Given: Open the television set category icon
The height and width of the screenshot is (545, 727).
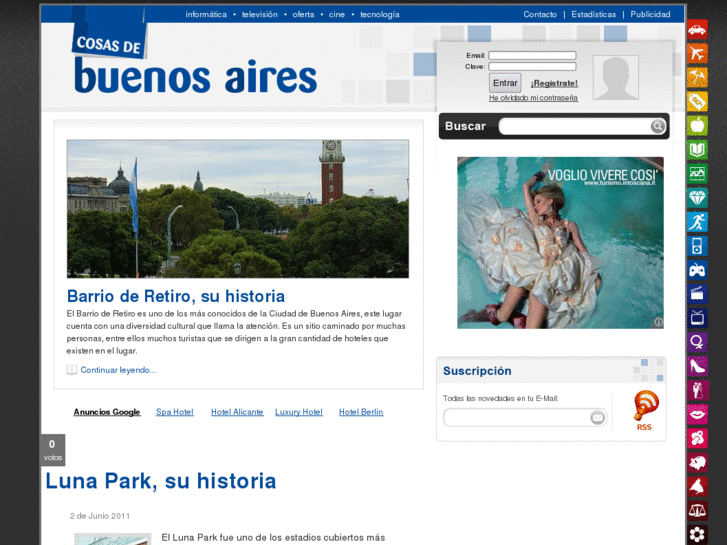Looking at the screenshot, I should click(697, 318).
